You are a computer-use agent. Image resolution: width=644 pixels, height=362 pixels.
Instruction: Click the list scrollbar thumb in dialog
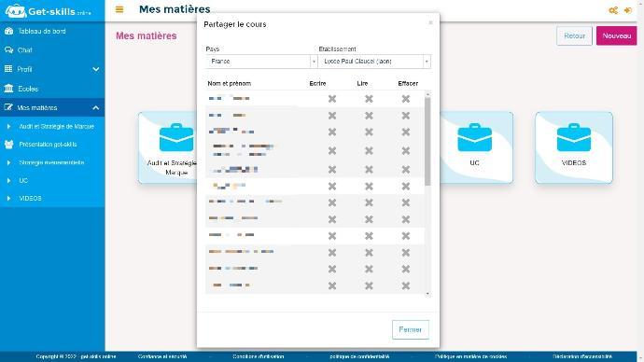pos(427,142)
